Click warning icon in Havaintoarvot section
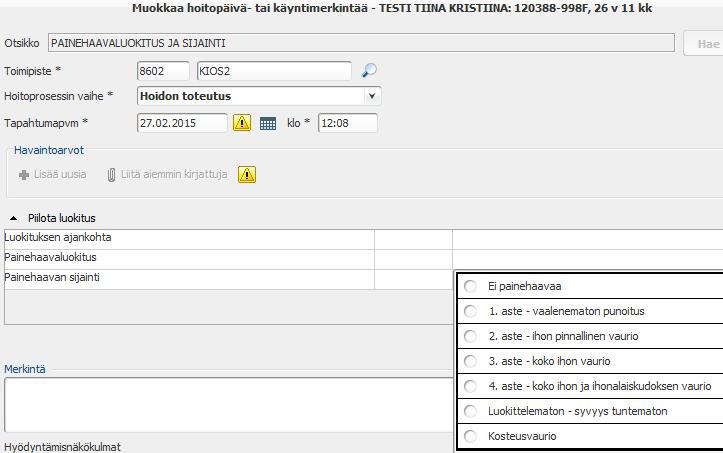This screenshot has height=453, width=723. click(247, 175)
